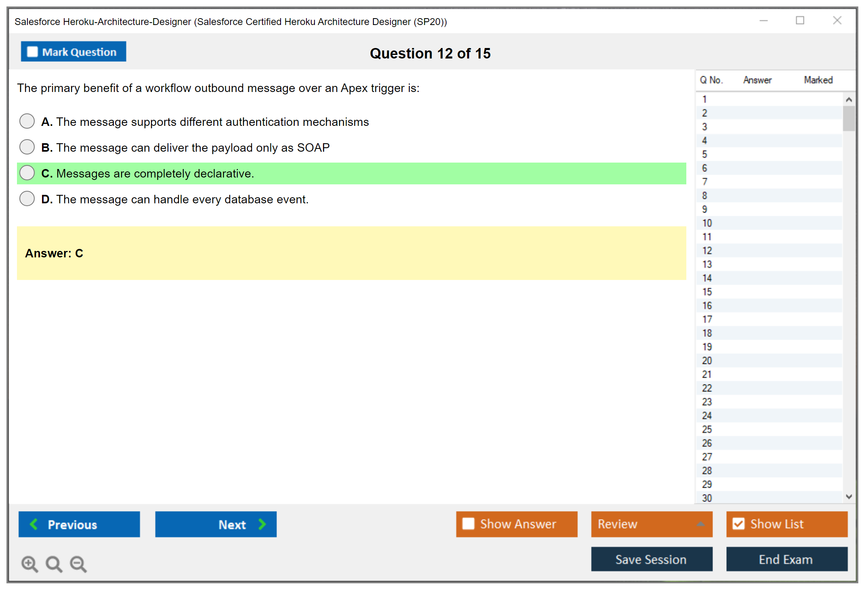Click the green left arrow on Previous

(x=34, y=524)
